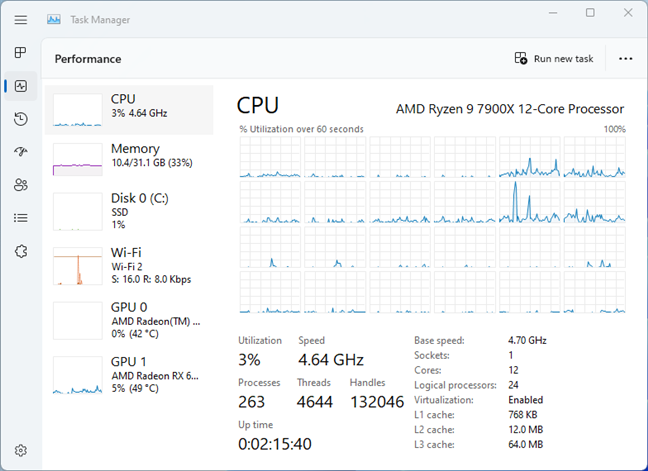The height and width of the screenshot is (471, 648).
Task: Click the Disk 0 mini graph thumbnail
Action: (78, 212)
